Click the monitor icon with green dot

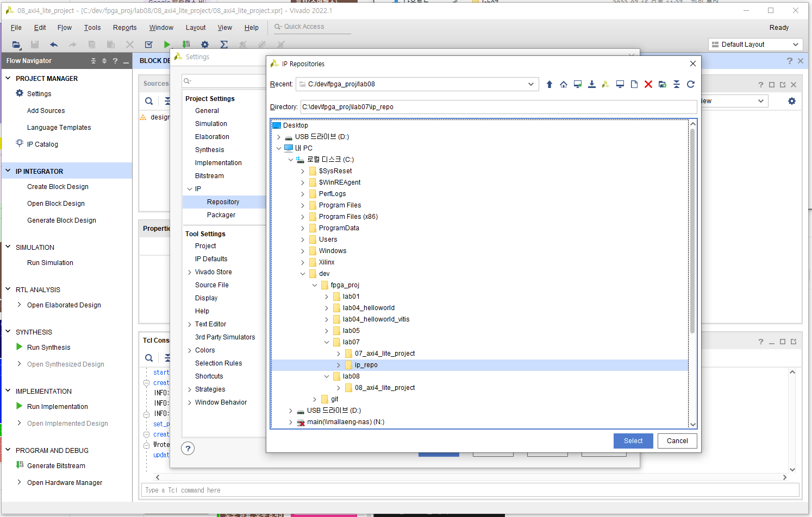pyautogui.click(x=577, y=84)
